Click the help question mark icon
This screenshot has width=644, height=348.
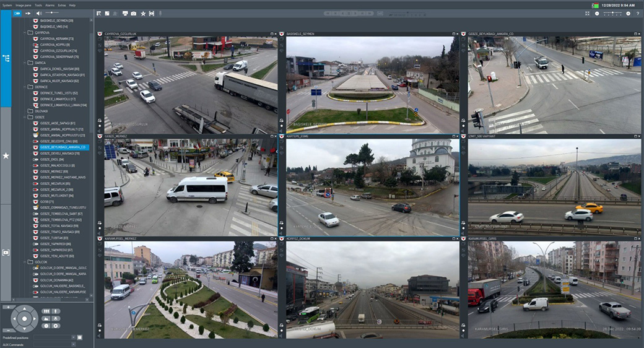click(637, 13)
